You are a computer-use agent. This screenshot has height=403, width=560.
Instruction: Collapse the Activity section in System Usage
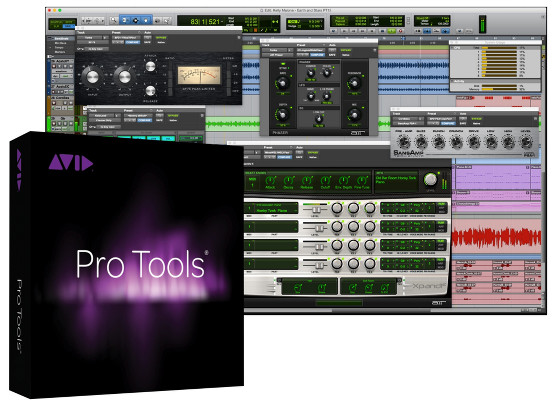[x=453, y=81]
